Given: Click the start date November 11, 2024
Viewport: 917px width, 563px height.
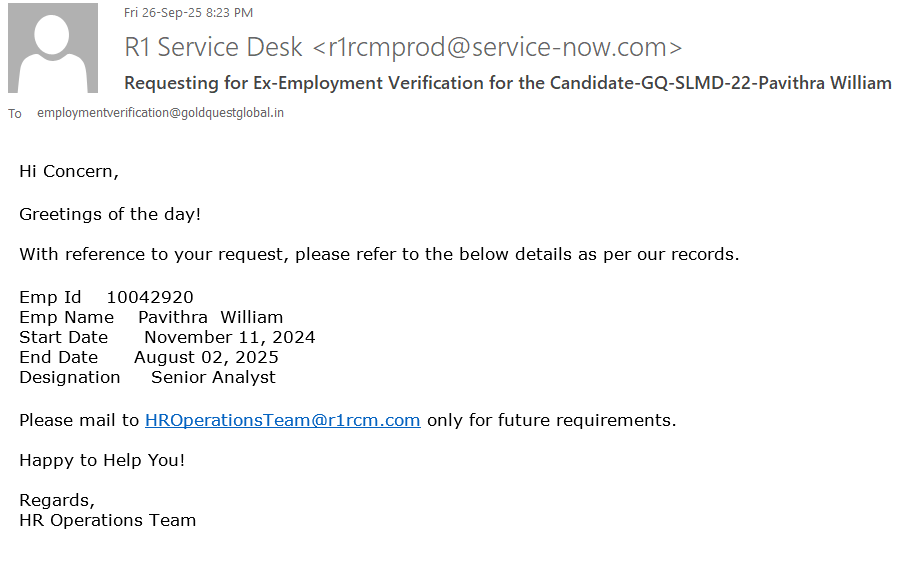Looking at the screenshot, I should click(229, 337).
